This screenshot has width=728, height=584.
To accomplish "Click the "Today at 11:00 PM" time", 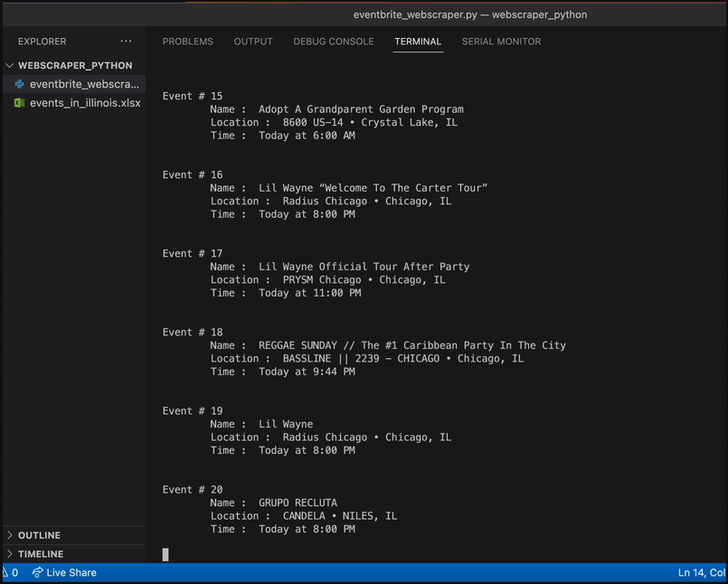I will point(309,293).
